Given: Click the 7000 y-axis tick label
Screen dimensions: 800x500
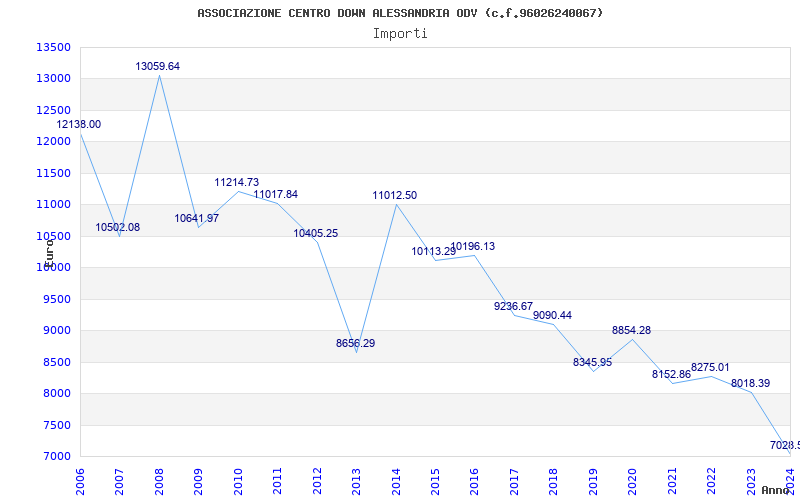Looking at the screenshot, I should coord(56,456).
